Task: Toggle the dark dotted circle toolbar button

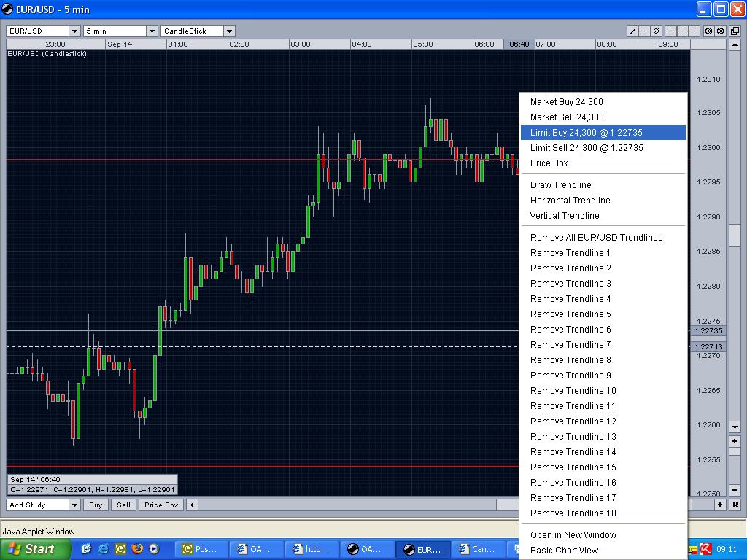Action: tap(720, 31)
